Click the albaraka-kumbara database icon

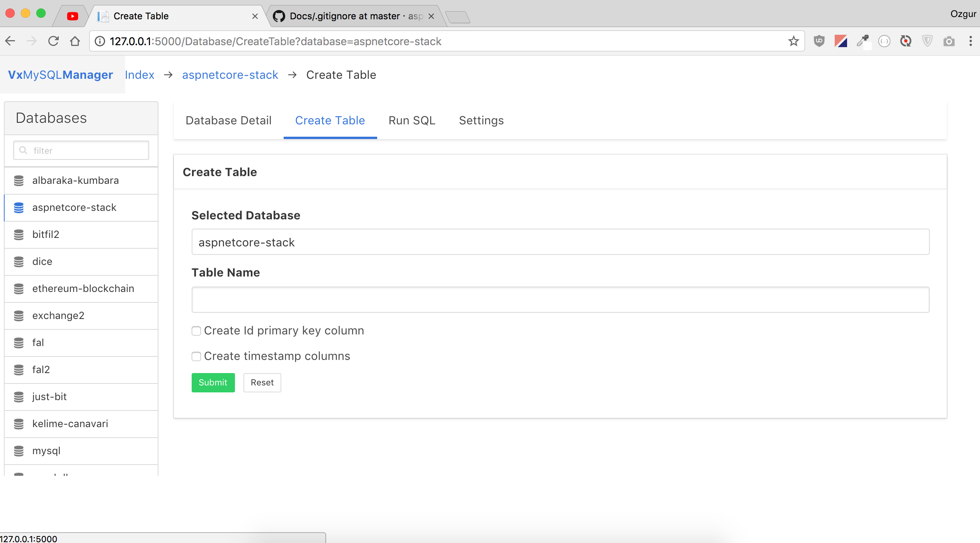click(x=19, y=181)
